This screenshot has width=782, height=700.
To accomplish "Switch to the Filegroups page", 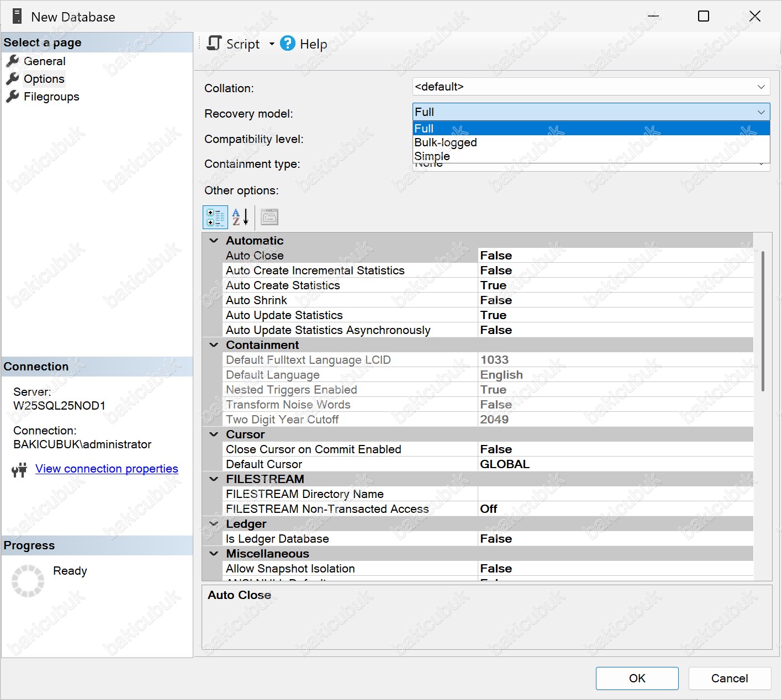I will pyautogui.click(x=51, y=97).
